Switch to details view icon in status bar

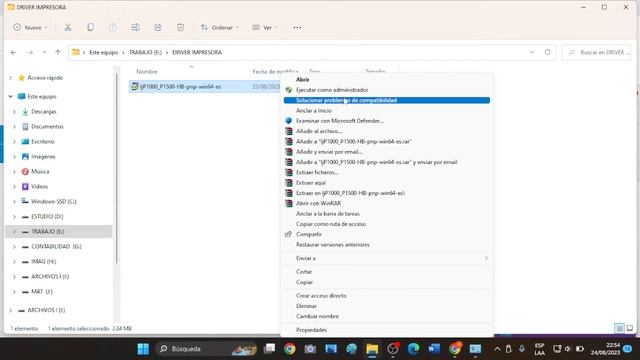click(619, 328)
